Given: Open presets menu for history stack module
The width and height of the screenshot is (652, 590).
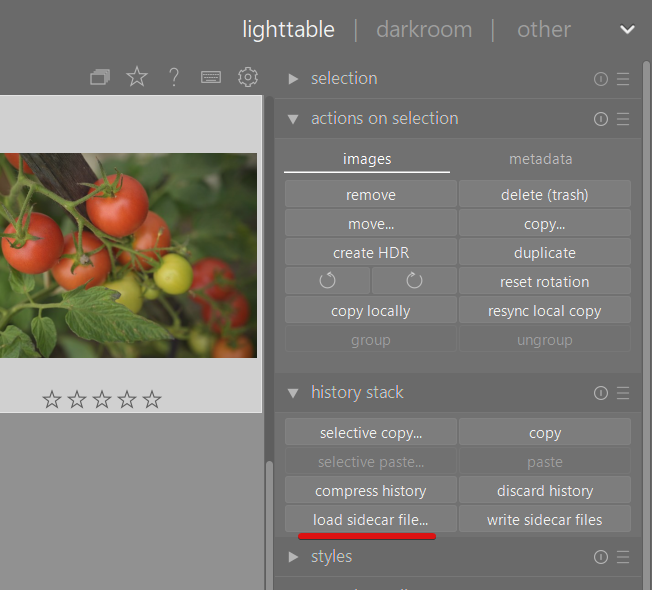Looking at the screenshot, I should (623, 393).
